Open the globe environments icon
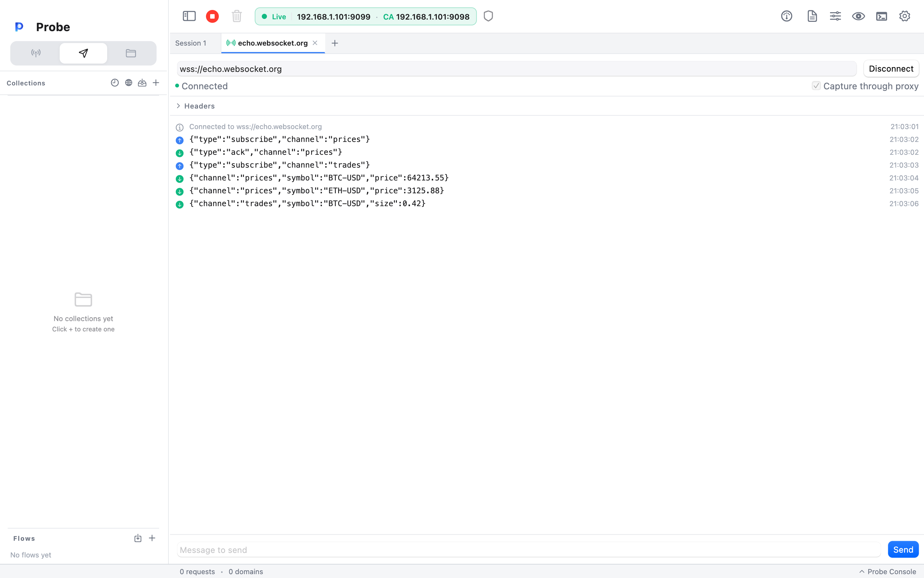This screenshot has height=578, width=924. click(129, 83)
